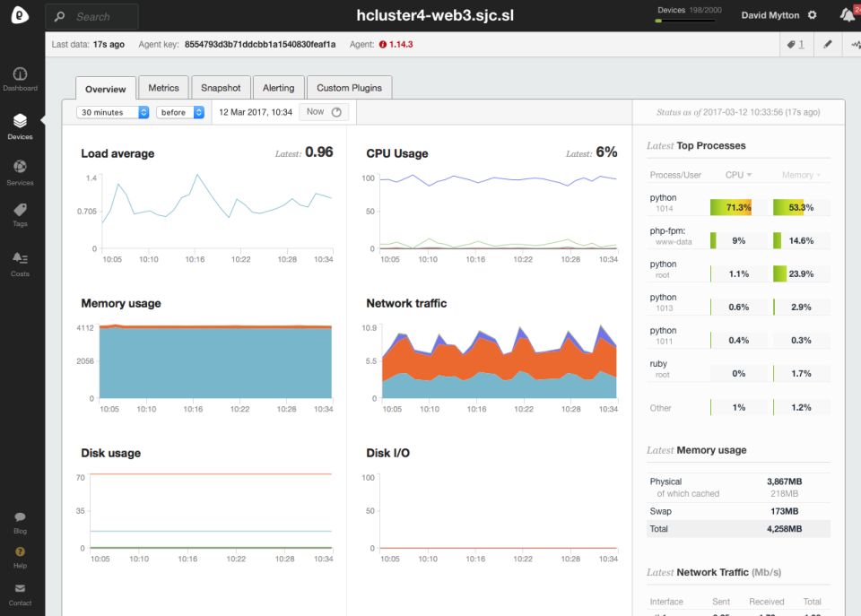Screen dimensions: 861x616
Task: Click the settings gear next to David Mytton
Action: (x=813, y=15)
